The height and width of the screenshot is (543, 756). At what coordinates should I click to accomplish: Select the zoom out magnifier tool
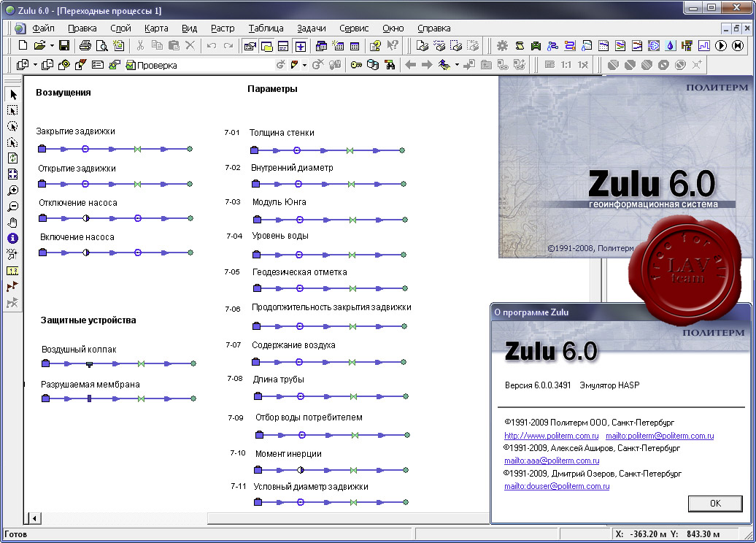pyautogui.click(x=13, y=207)
